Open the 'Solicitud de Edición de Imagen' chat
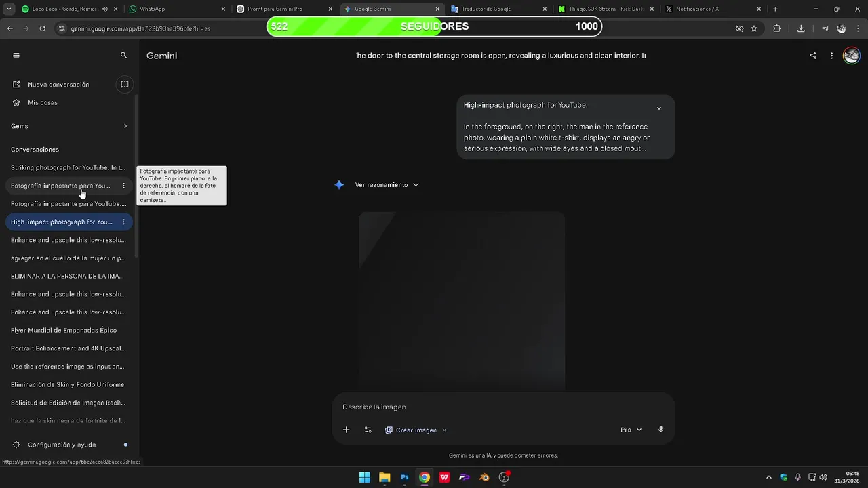 [68, 403]
